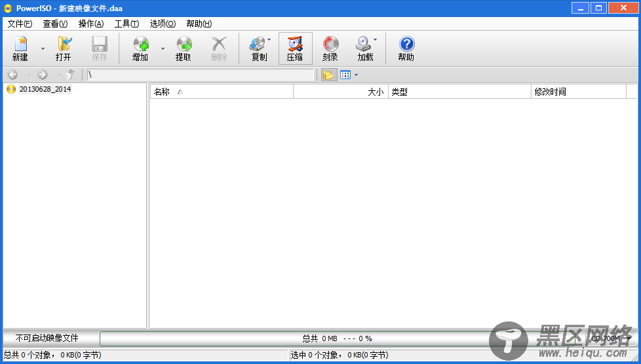Click the 总共 0 MB capacity progress bar
The height and width of the screenshot is (364, 641).
(x=338, y=338)
